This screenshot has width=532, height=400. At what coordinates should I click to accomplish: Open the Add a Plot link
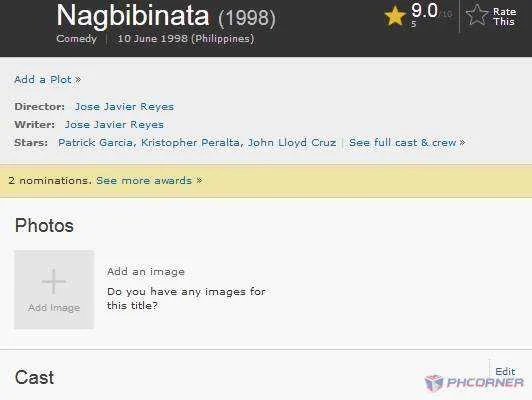48,80
